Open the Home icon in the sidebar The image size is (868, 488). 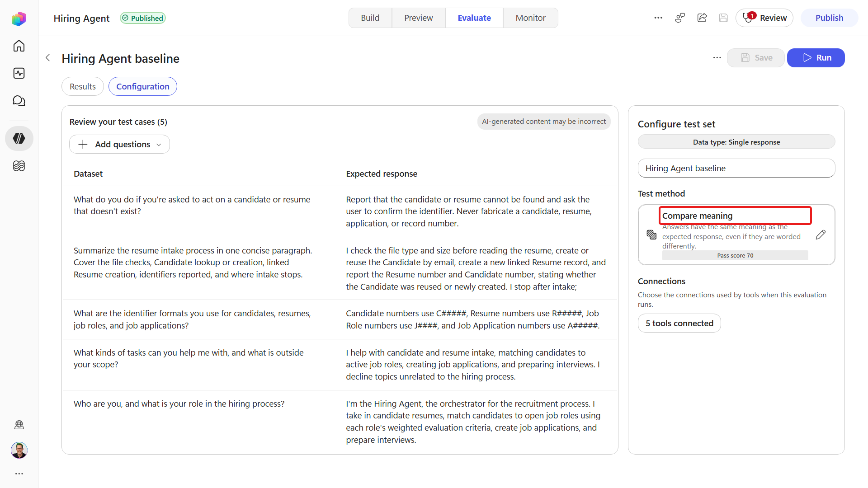click(19, 46)
